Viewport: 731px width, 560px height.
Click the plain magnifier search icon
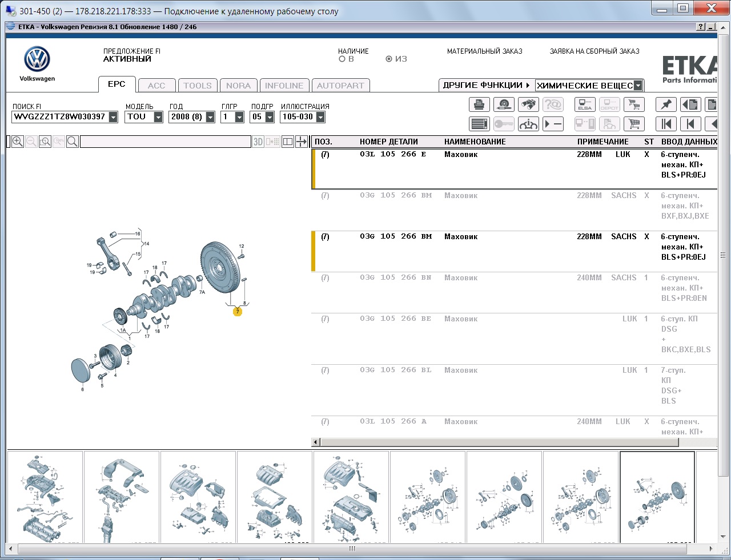[73, 142]
